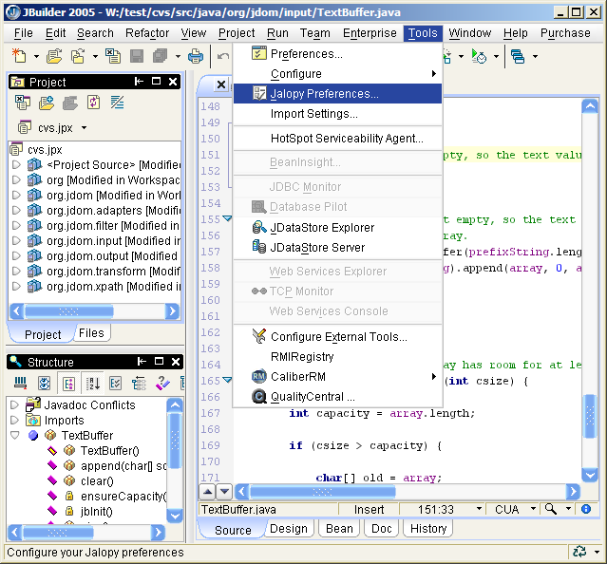Toggle Insert mode in status bar
The width and height of the screenshot is (607, 564).
click(x=369, y=509)
